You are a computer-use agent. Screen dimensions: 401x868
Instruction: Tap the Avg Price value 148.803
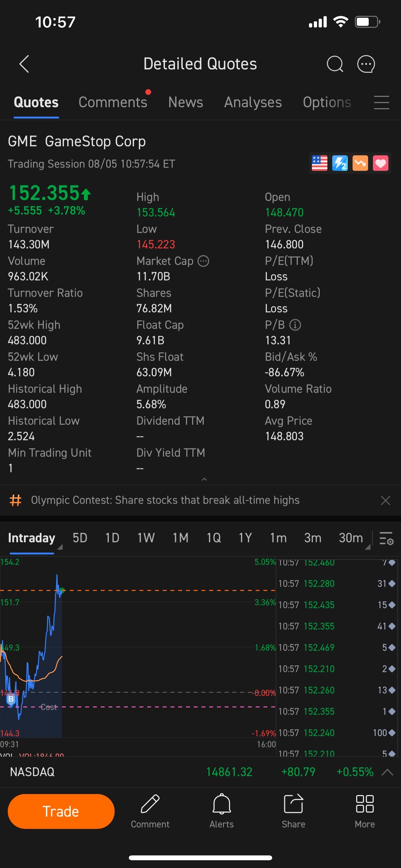point(284,437)
